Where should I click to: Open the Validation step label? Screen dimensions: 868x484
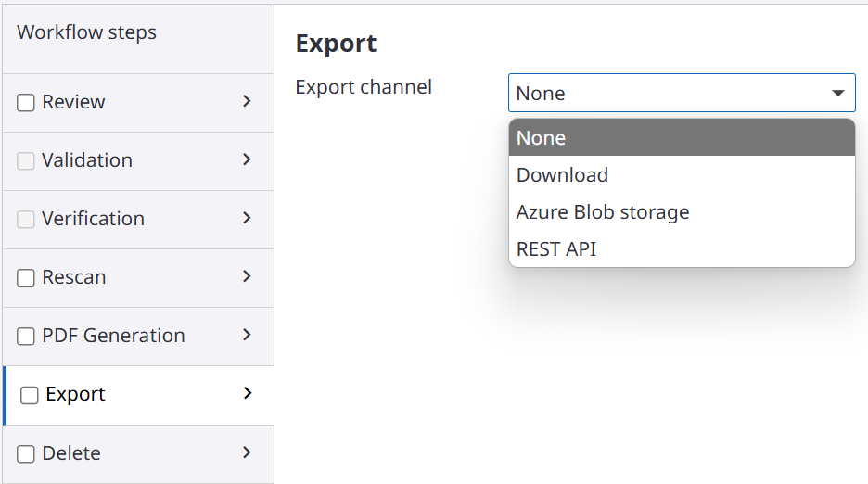coord(87,160)
